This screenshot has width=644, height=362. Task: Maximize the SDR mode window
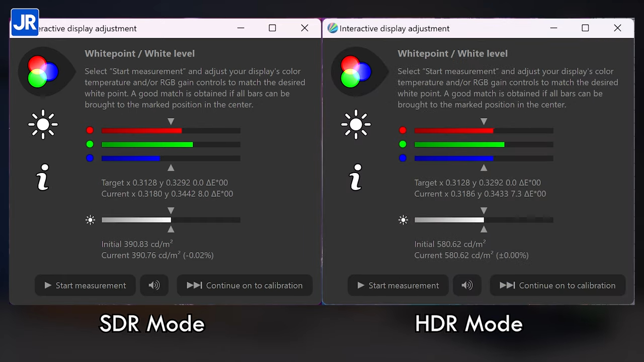tap(272, 28)
